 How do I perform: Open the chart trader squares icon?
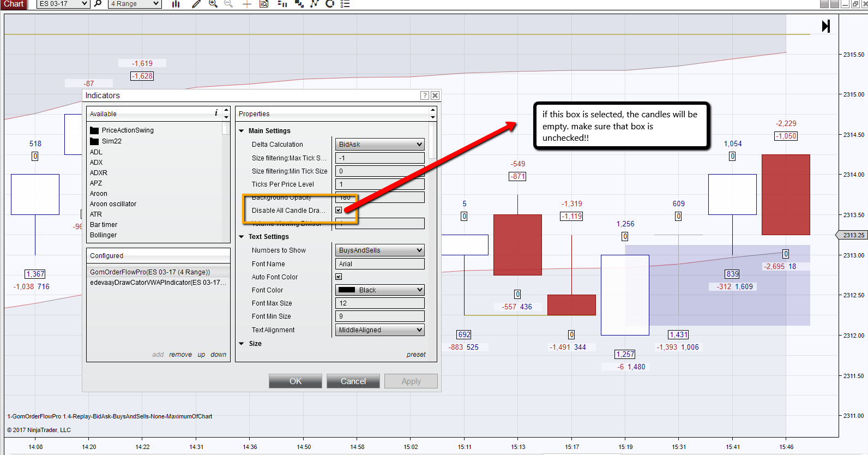(x=299, y=4)
